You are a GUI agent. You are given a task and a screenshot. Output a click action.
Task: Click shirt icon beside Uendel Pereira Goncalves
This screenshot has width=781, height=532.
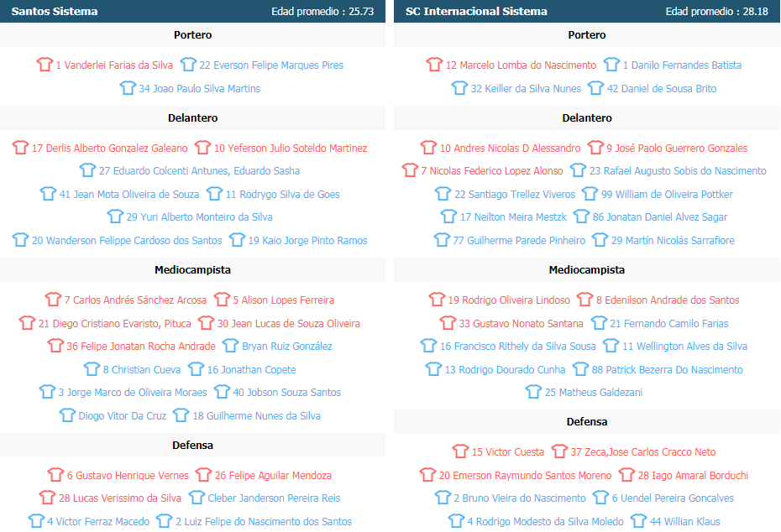pos(600,498)
